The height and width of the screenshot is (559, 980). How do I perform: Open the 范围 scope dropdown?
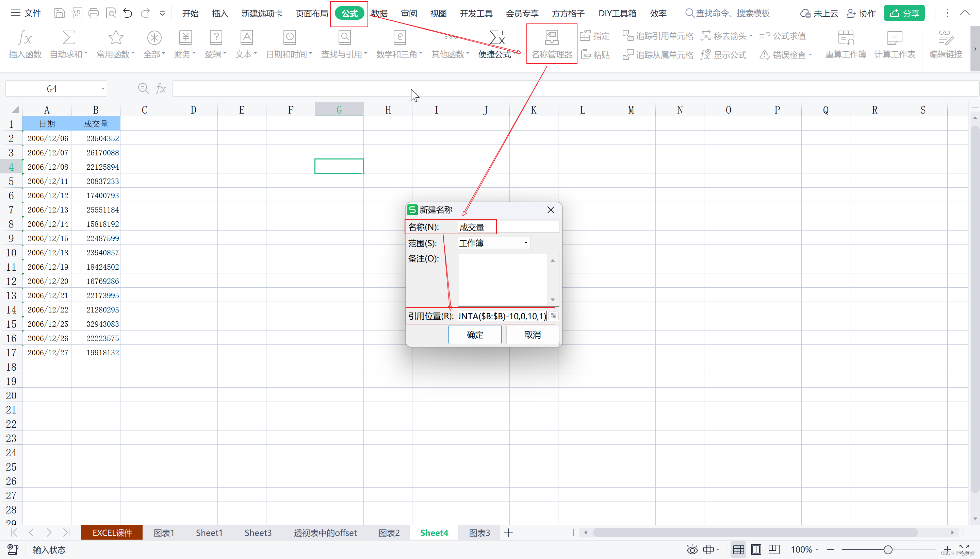(494, 243)
